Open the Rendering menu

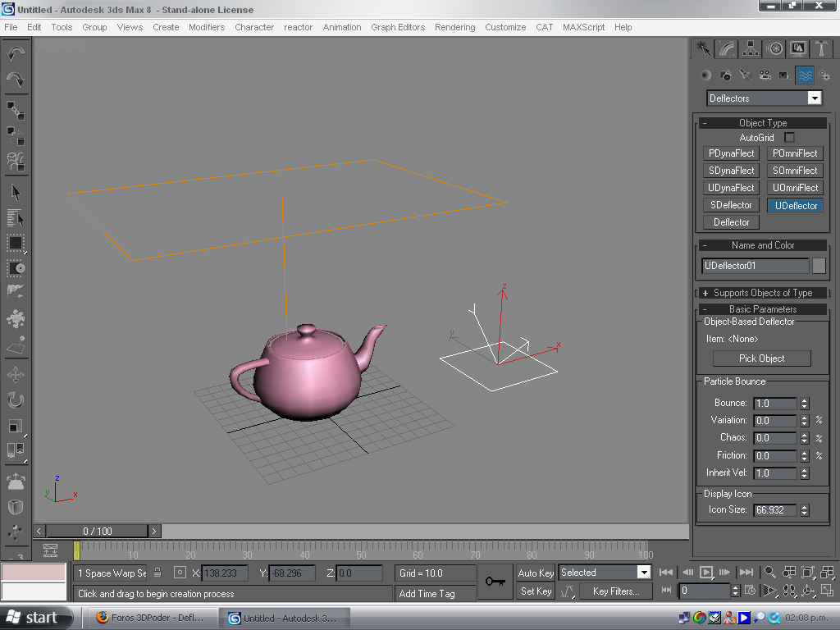coord(454,27)
